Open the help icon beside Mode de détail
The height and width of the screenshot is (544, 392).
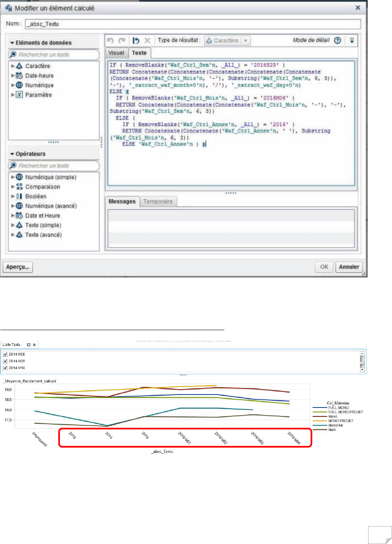pyautogui.click(x=337, y=41)
